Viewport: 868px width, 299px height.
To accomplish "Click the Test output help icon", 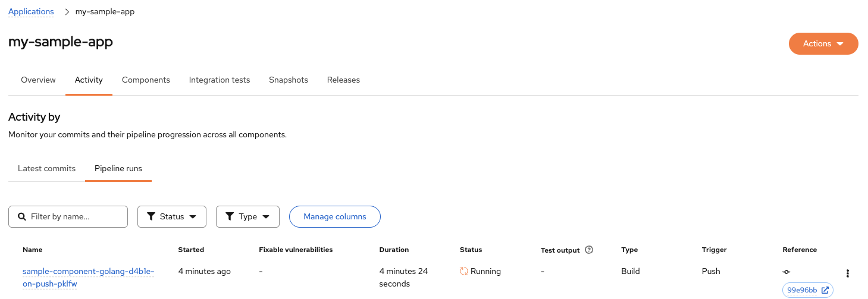I will [x=589, y=250].
